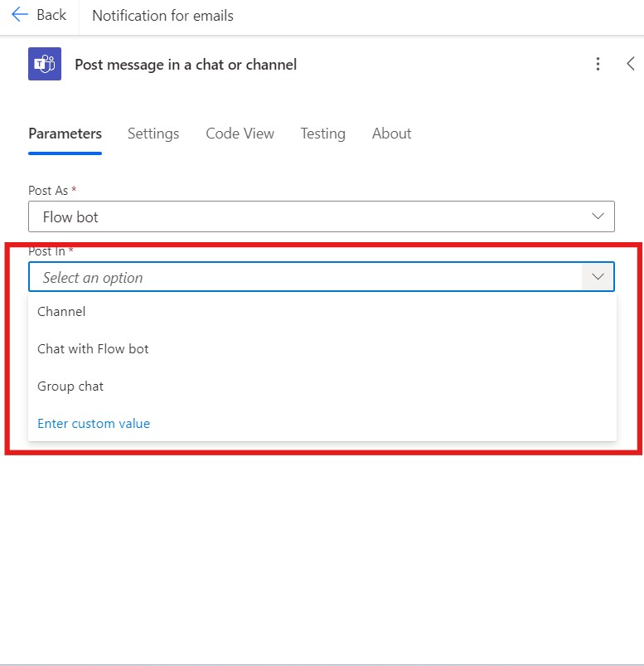The width and height of the screenshot is (644, 666).
Task: Collapse the action panel with the chevron
Action: pyautogui.click(x=631, y=64)
